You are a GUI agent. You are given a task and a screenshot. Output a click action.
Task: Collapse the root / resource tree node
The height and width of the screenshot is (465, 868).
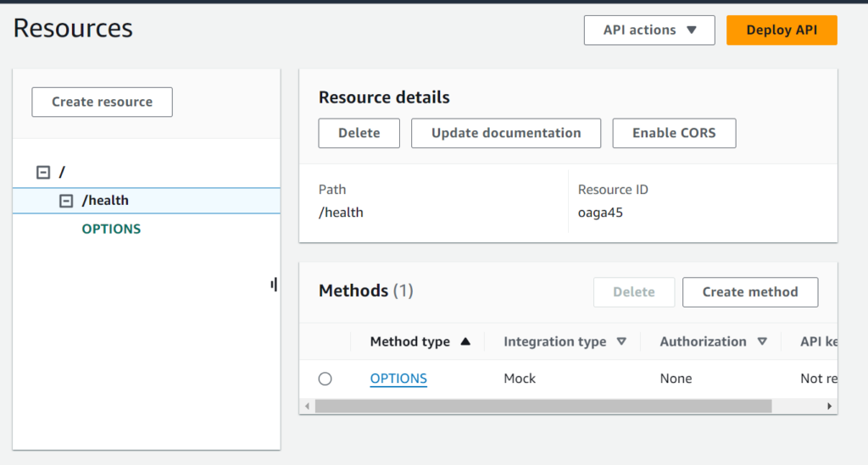[x=43, y=173]
